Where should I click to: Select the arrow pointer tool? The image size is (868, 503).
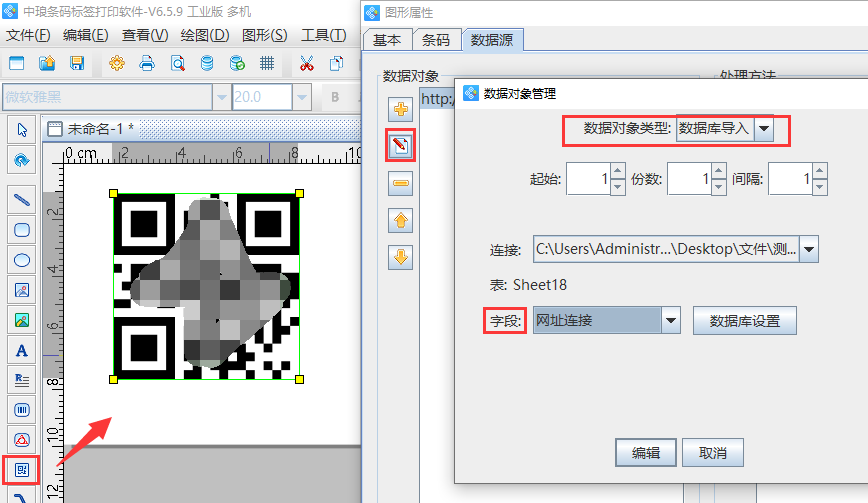(x=22, y=130)
